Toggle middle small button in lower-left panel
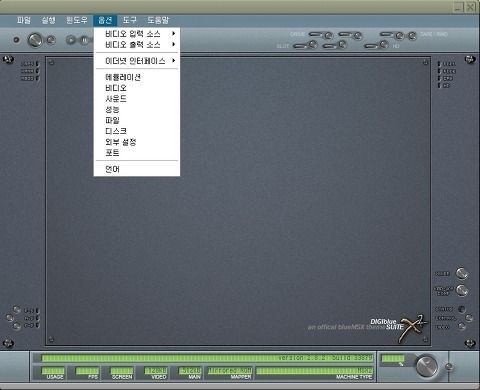The width and height of the screenshot is (480, 390). tap(10, 318)
